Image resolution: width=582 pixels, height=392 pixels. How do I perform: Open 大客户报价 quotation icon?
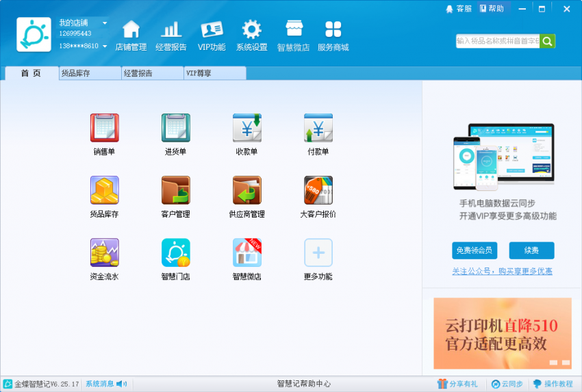click(318, 190)
